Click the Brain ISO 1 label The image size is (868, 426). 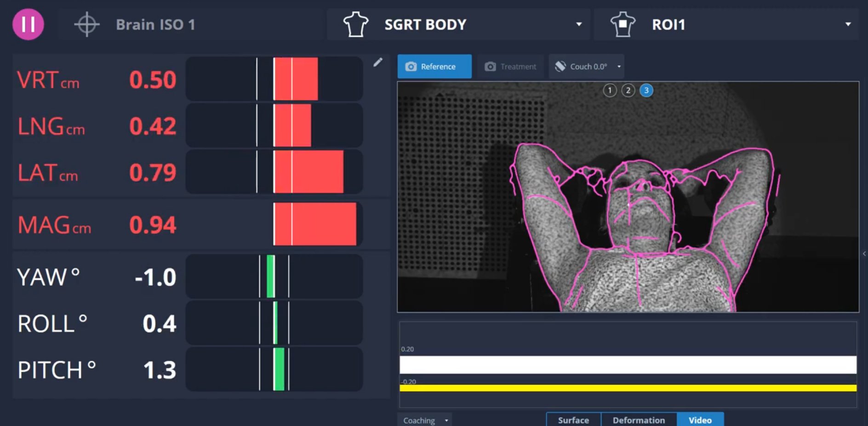point(155,24)
